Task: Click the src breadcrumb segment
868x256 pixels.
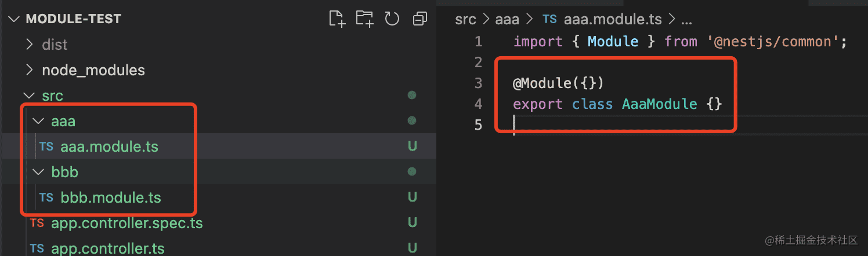Action: click(x=465, y=19)
